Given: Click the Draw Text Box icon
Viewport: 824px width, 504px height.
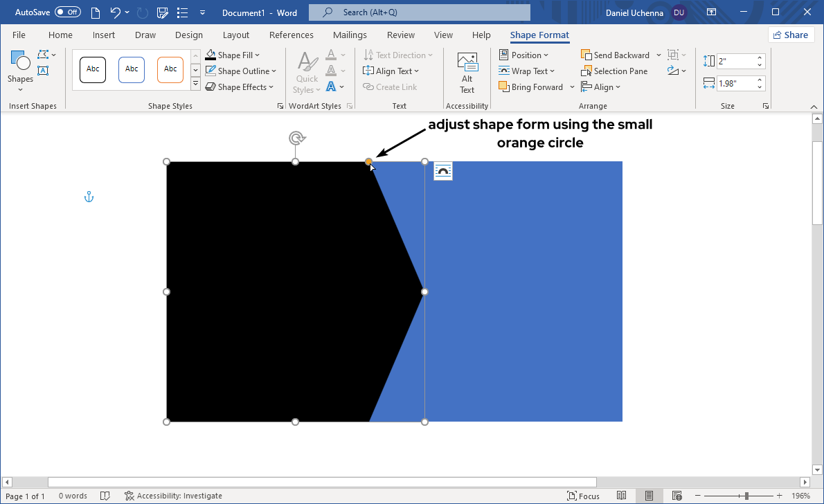Looking at the screenshot, I should pos(43,71).
